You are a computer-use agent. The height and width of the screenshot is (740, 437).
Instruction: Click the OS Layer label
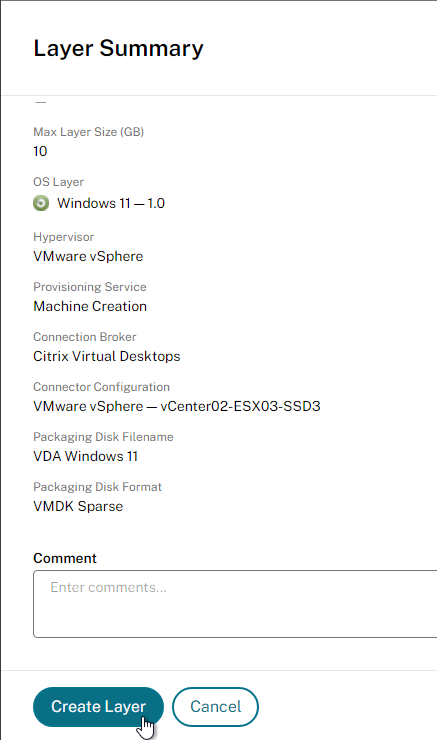tap(59, 182)
